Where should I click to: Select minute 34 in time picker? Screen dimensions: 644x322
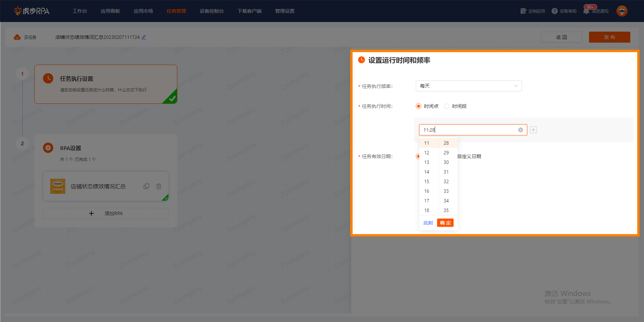pyautogui.click(x=448, y=201)
